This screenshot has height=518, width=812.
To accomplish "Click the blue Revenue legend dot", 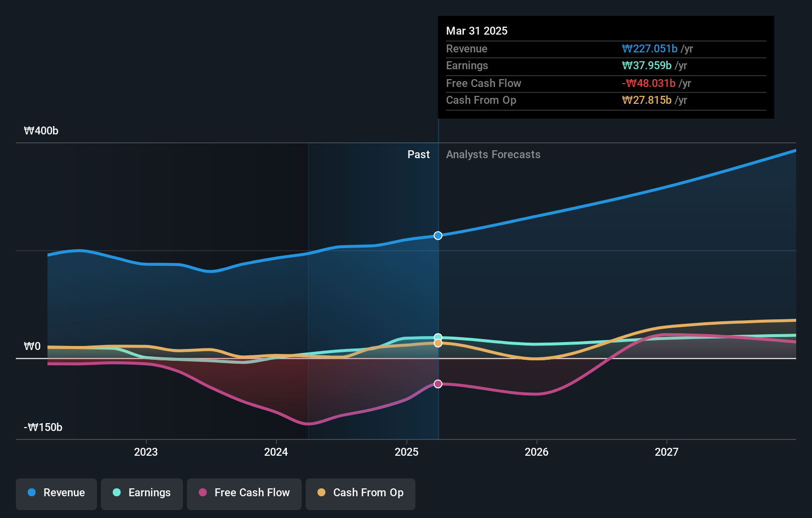I will click(31, 493).
